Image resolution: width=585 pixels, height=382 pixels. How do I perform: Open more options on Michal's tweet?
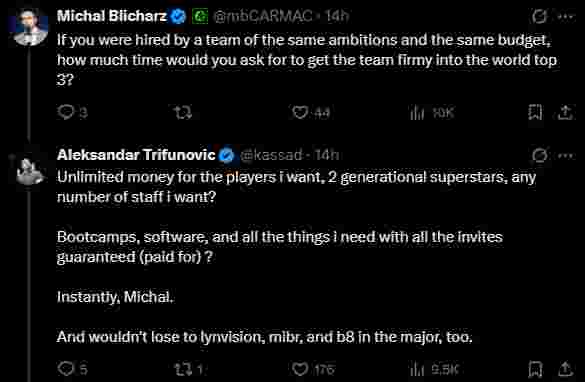point(566,16)
